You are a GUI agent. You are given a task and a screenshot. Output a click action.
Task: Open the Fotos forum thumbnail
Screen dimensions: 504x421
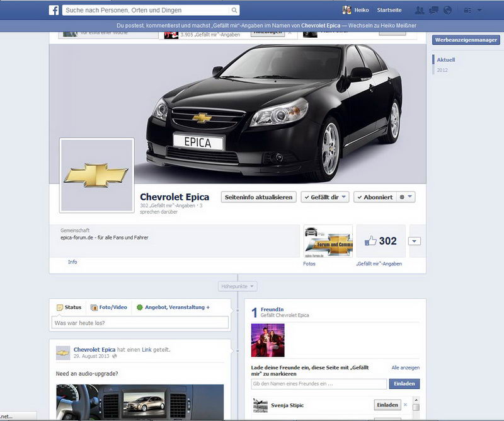(328, 241)
